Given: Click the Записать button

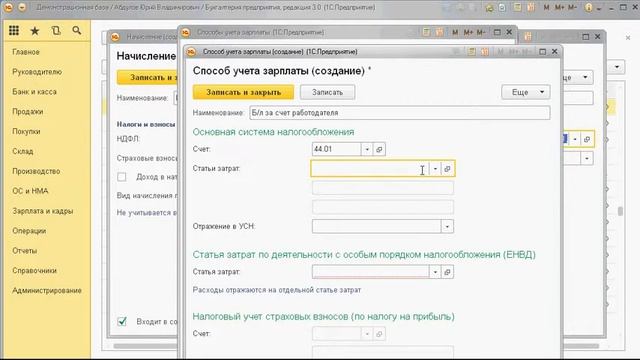Looking at the screenshot, I should point(327,92).
